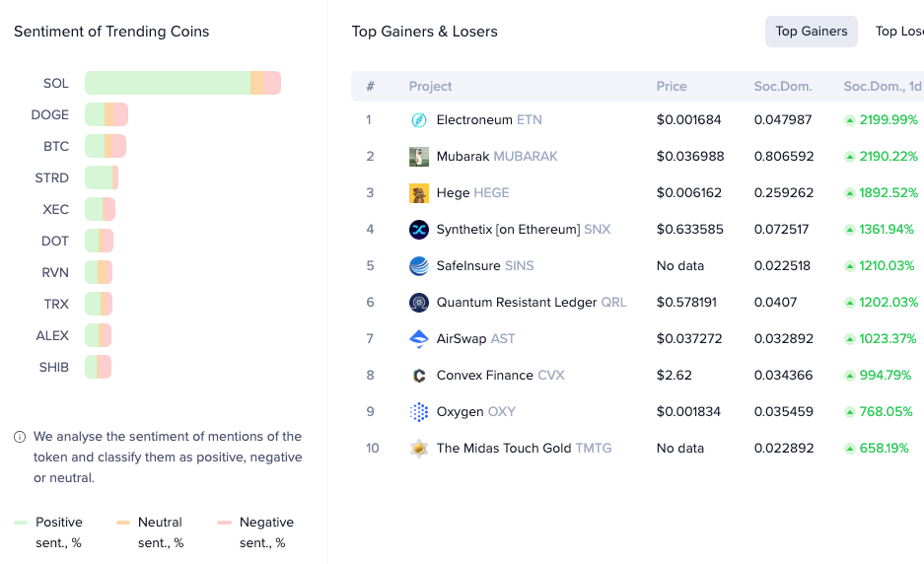Click the orange Neutral sent. legend swatch
The width and height of the screenshot is (924, 564).
coord(123,523)
